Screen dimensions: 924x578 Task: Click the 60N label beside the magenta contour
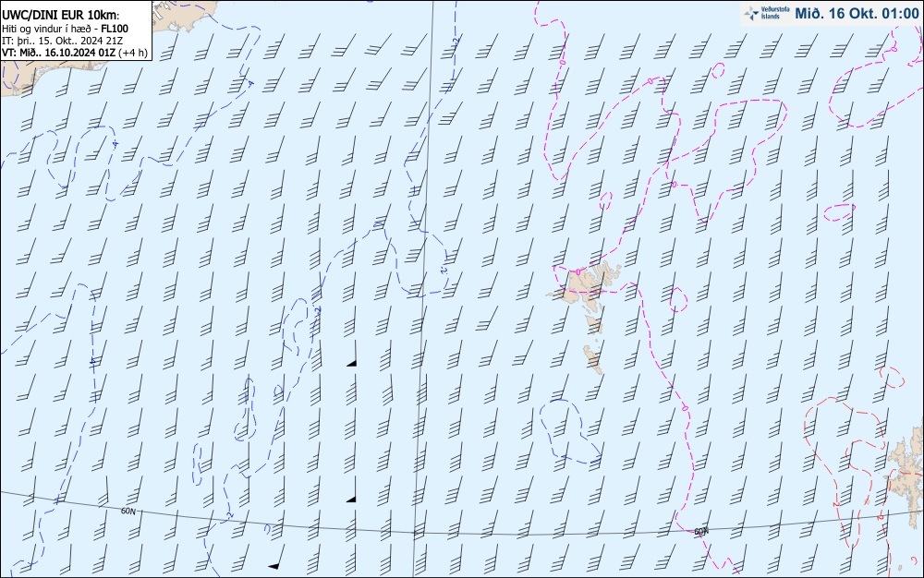[x=700, y=532]
